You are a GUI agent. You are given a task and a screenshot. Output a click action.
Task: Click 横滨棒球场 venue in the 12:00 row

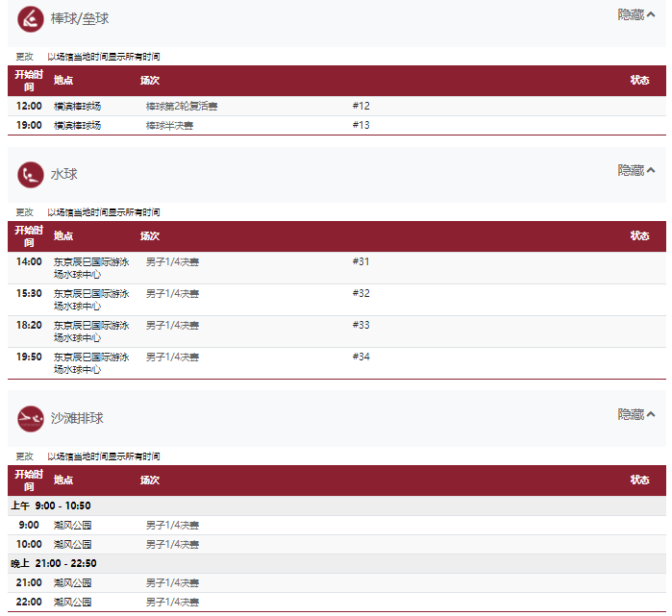coord(78,107)
